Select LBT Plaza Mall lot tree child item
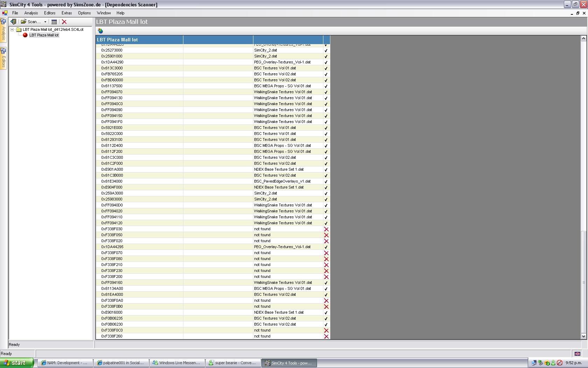Image resolution: width=588 pixels, height=368 pixels. click(x=44, y=35)
